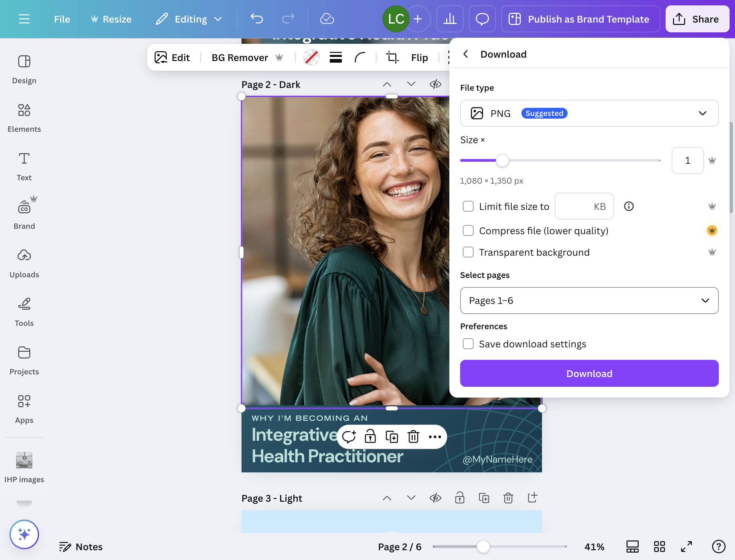This screenshot has height=560, width=735.
Task: Hide Page 2 with eye icon
Action: (x=436, y=84)
